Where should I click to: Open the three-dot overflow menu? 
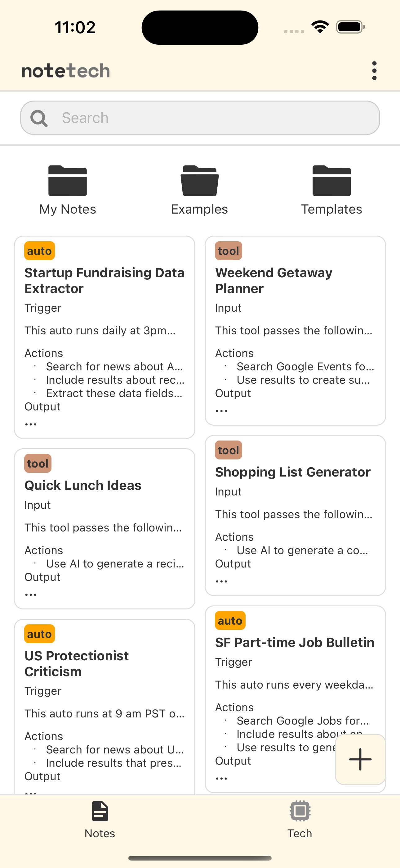[x=374, y=71]
